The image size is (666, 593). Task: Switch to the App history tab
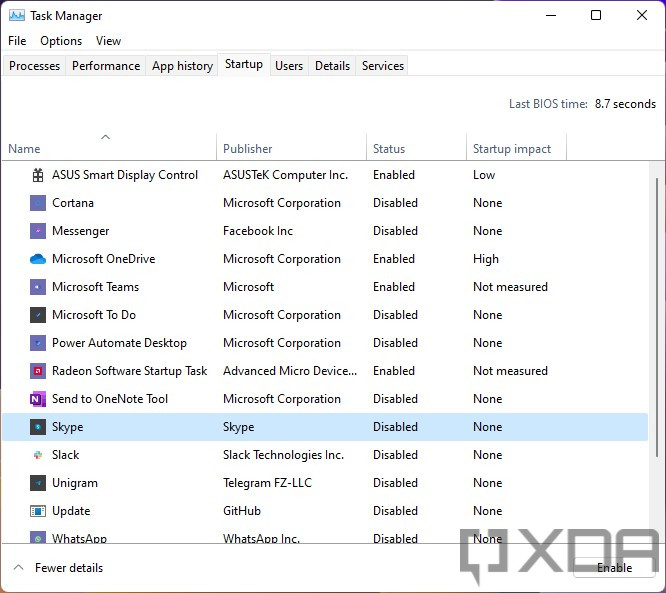(182, 66)
